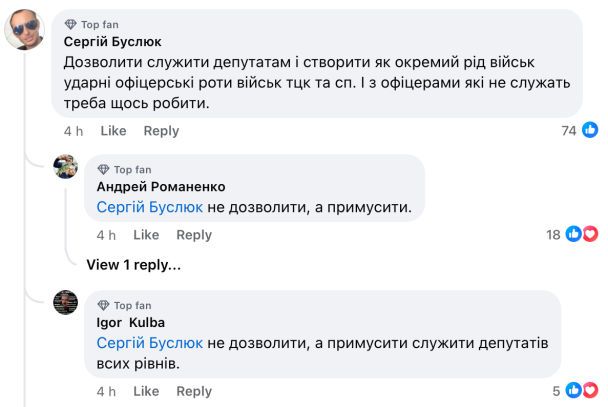Screen dimensions: 608x407
Task: Click Igor Kulba's avatar thumbnail
Action: (66, 302)
